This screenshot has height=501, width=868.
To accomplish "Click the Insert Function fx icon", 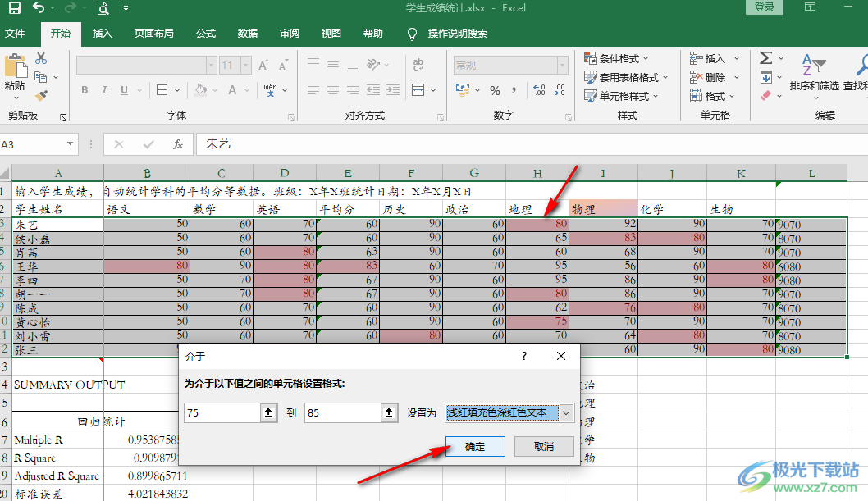I will [x=178, y=144].
